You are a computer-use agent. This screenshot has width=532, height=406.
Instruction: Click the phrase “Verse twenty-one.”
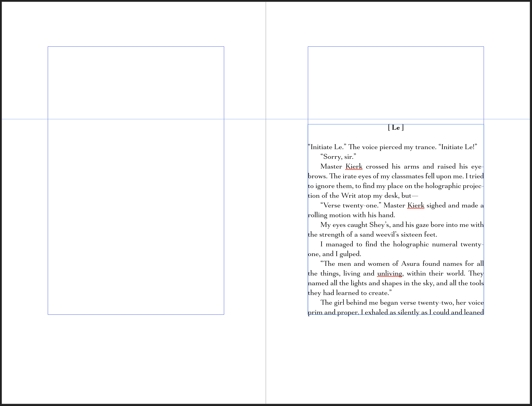tap(351, 205)
